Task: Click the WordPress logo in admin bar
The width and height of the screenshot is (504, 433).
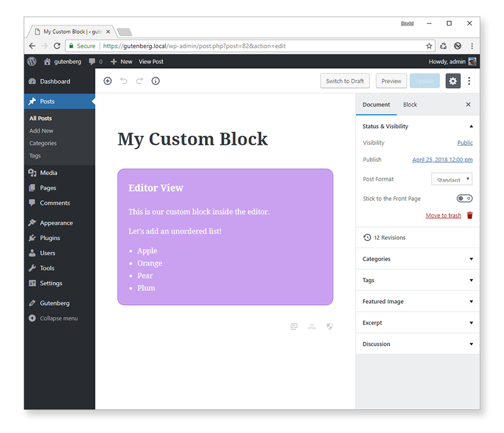Action: 32,62
